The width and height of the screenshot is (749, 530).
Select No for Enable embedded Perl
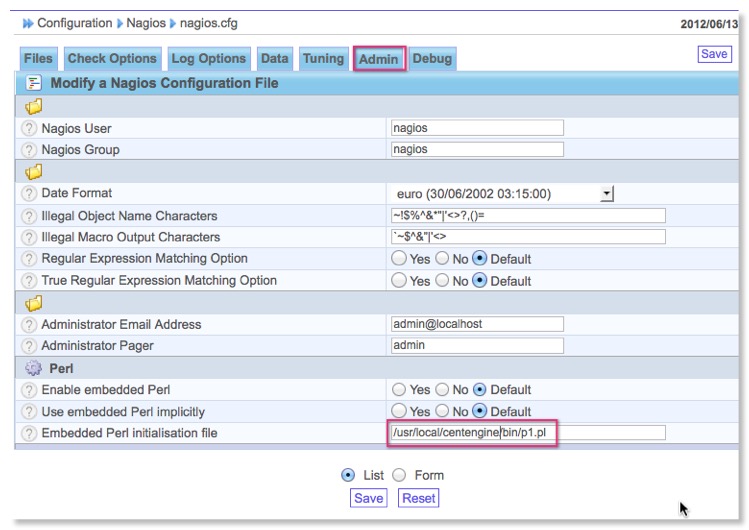click(442, 389)
